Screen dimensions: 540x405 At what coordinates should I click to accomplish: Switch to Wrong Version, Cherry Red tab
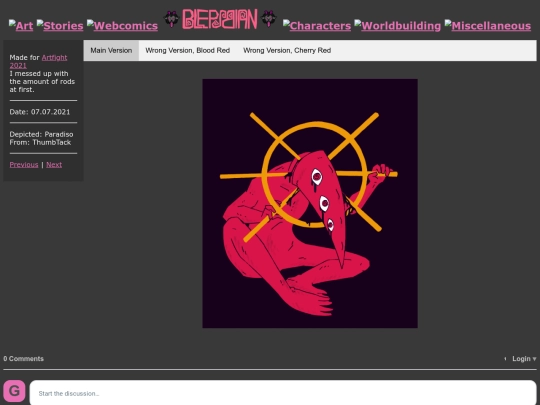pyautogui.click(x=287, y=50)
